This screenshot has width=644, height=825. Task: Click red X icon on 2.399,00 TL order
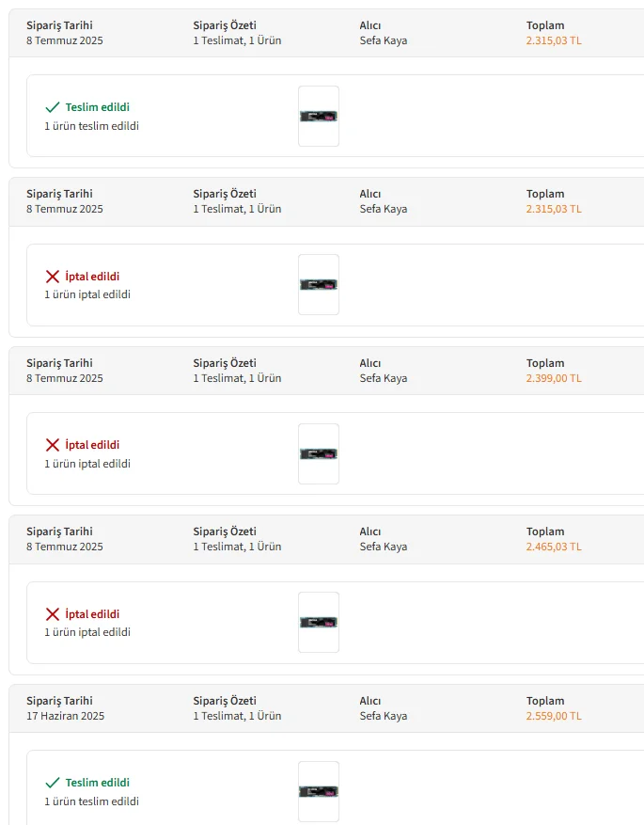tap(53, 445)
